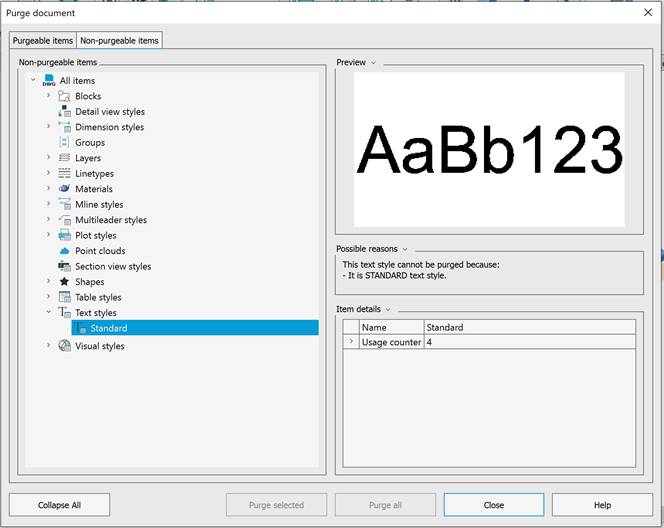Click the 'It is STANDARD text style.' reason
Viewport: 664px width, 528px height.
[x=394, y=276]
